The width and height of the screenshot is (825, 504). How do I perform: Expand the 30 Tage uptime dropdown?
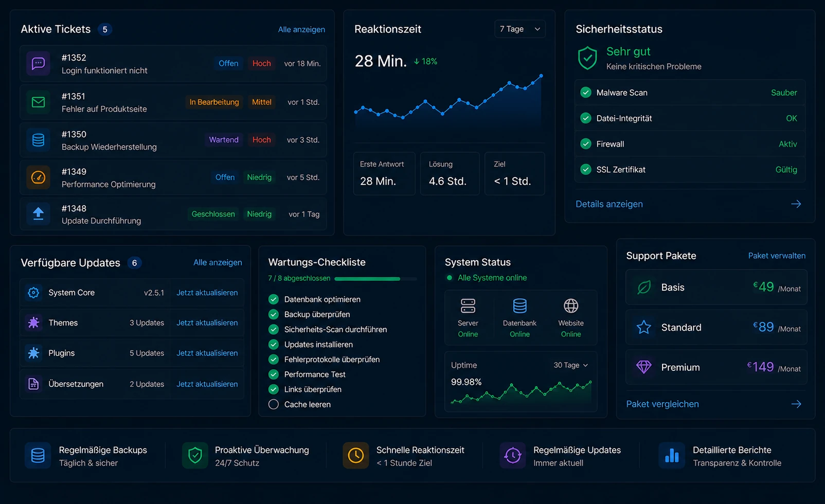tap(570, 365)
